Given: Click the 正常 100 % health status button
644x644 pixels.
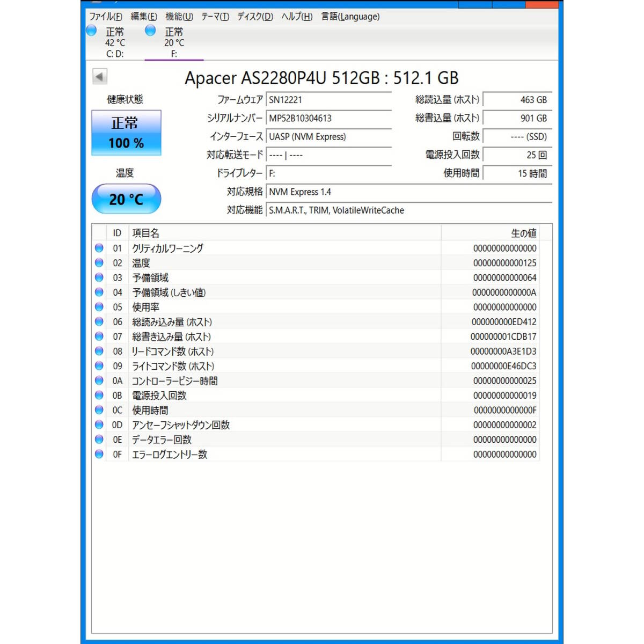Looking at the screenshot, I should (126, 133).
